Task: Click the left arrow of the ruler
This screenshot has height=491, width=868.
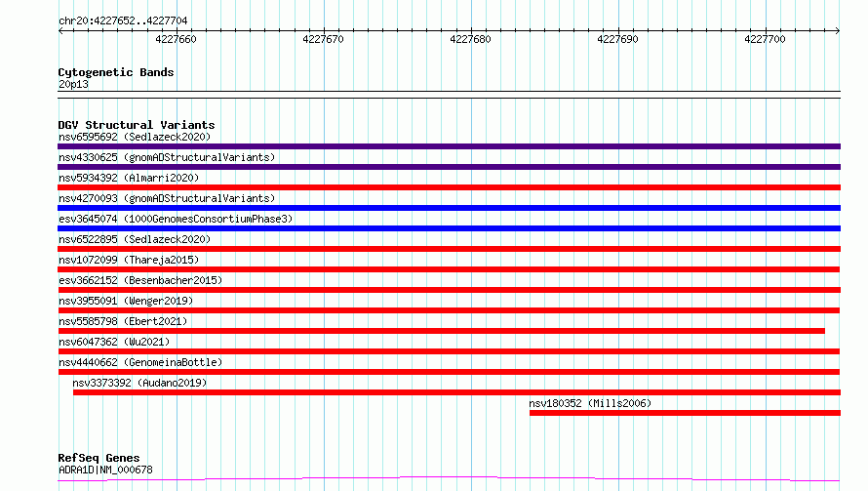Action: [61, 30]
